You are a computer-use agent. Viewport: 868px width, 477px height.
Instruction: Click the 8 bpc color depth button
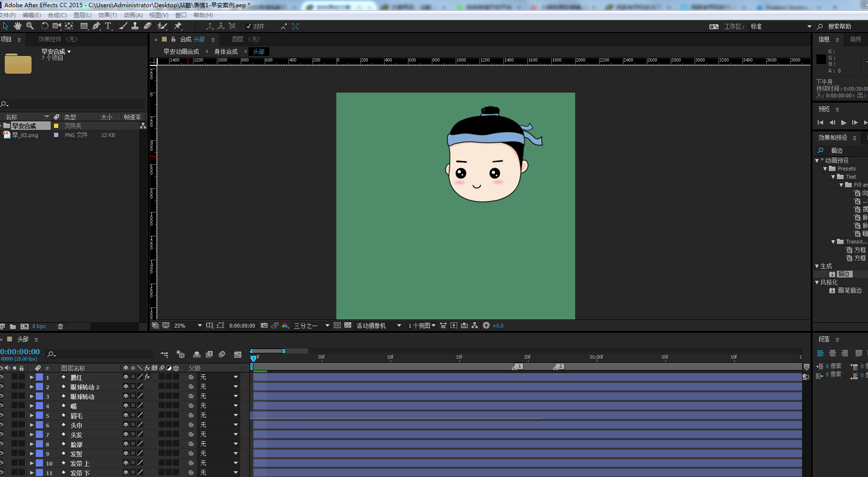tap(39, 327)
